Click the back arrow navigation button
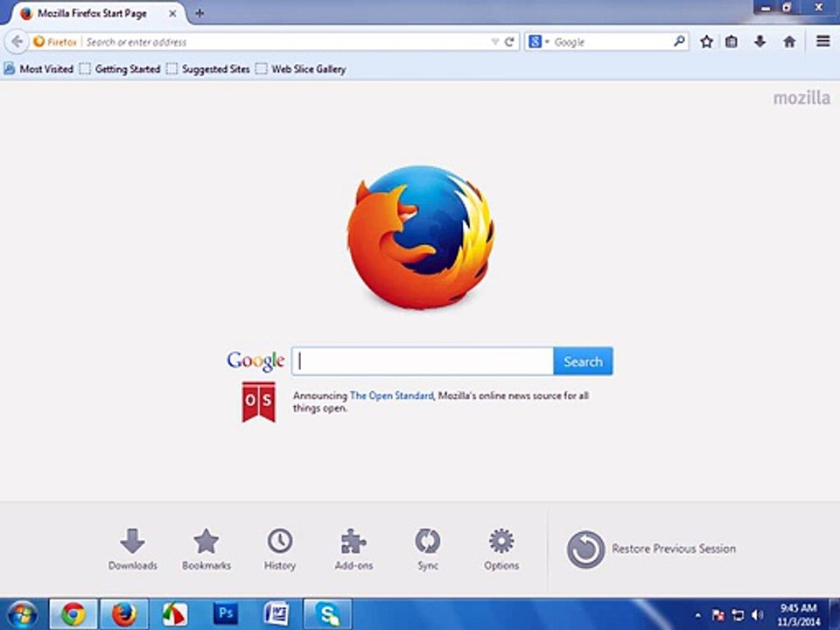840x630 pixels. (17, 41)
